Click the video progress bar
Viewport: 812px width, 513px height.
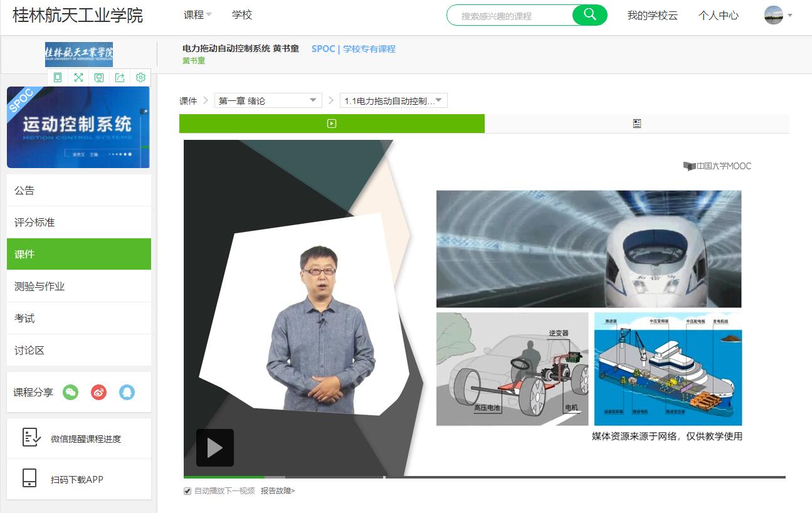(484, 477)
